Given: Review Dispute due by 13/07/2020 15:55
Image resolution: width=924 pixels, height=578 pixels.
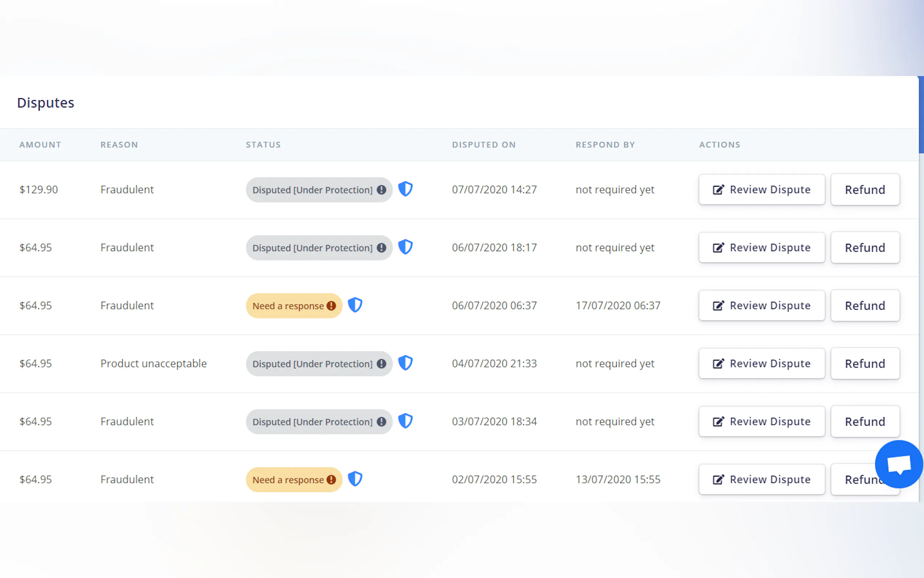Looking at the screenshot, I should pos(762,479).
